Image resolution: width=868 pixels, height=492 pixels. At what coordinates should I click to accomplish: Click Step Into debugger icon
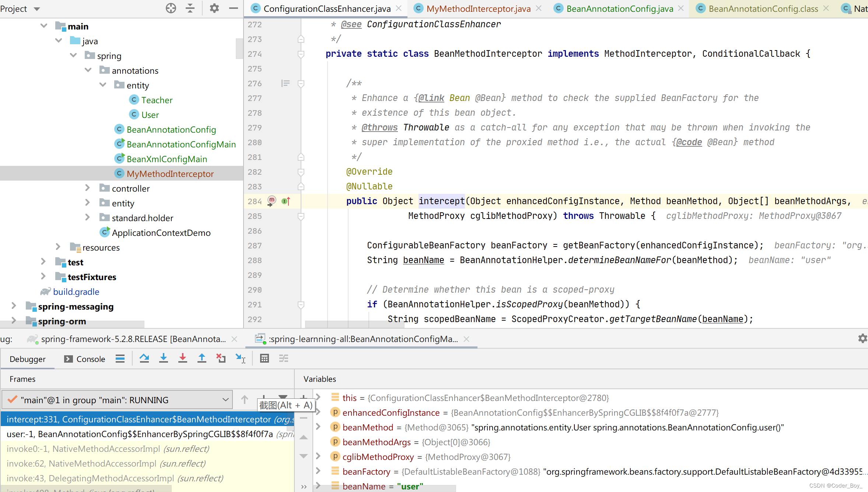164,358
